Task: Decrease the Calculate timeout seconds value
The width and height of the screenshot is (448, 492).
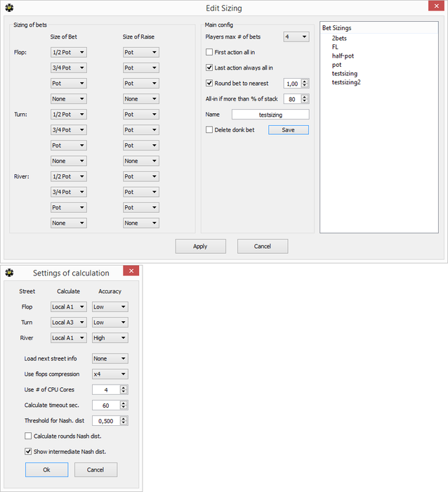Action: point(124,407)
